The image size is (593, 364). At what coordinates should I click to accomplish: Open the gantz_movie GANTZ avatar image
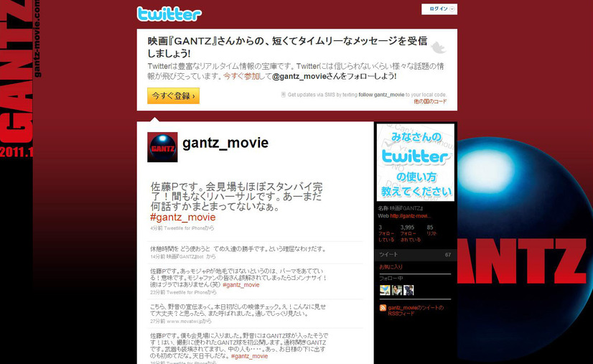[162, 147]
